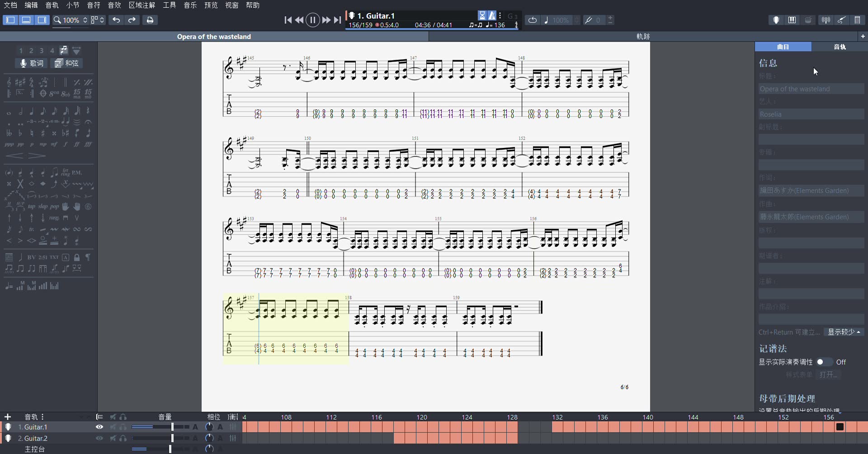Click the dead note X icon
Screen dimensions: 868x454
pyautogui.click(x=20, y=184)
